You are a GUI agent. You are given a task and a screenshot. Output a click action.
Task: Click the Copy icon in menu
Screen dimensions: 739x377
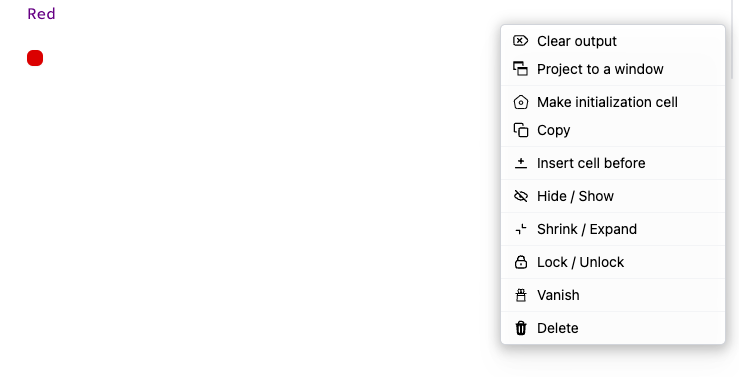(x=520, y=130)
